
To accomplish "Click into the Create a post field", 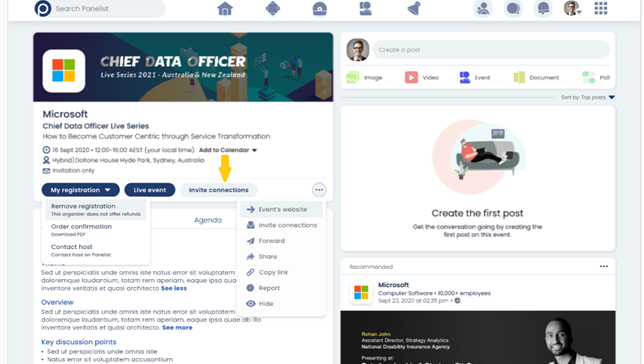I will 491,50.
